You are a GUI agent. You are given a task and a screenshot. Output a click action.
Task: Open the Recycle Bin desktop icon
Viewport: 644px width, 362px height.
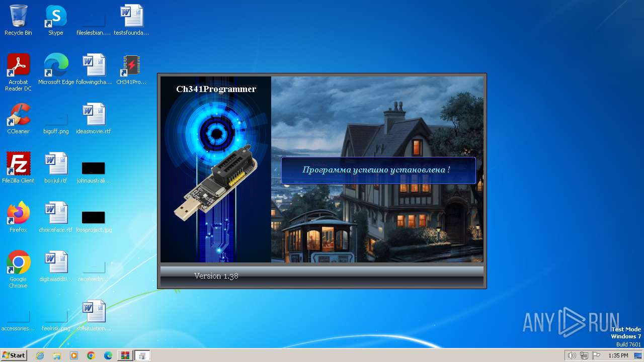18,20
